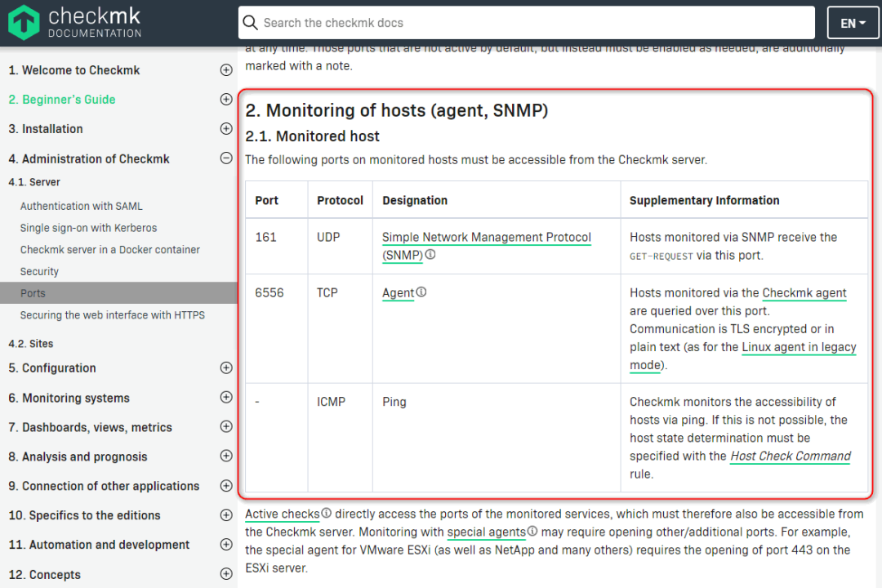Open the EN language dropdown

853,23
